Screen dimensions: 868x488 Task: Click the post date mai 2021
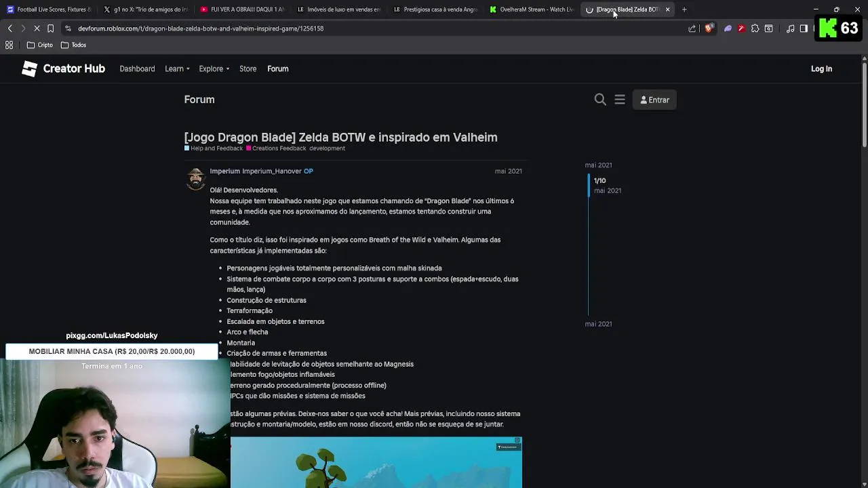click(x=508, y=171)
